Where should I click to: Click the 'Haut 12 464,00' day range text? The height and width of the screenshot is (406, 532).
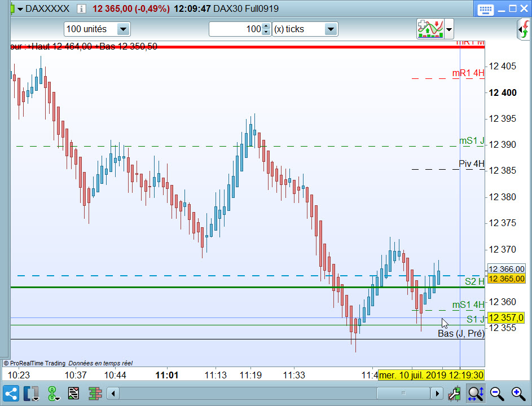61,46
